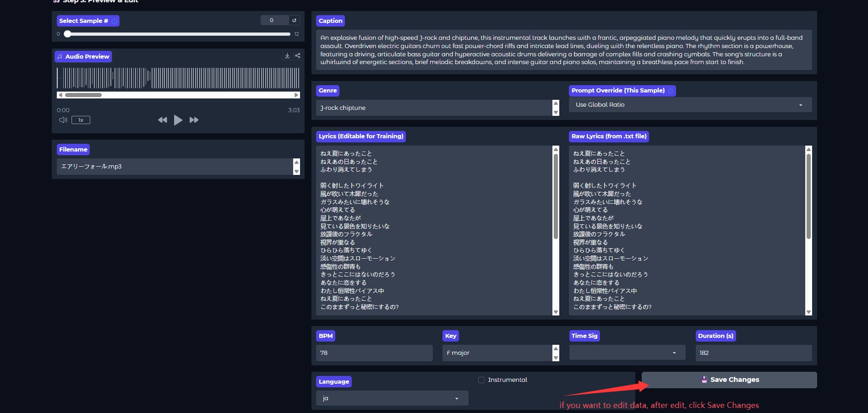Click the Caption label
This screenshot has width=868, height=413.
click(x=330, y=21)
